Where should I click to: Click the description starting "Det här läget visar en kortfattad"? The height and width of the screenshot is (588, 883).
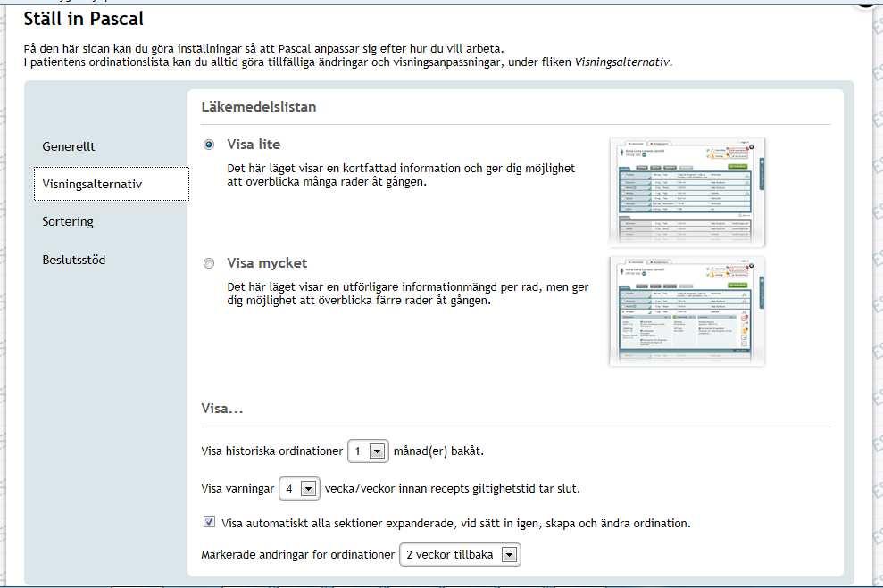[x=401, y=175]
